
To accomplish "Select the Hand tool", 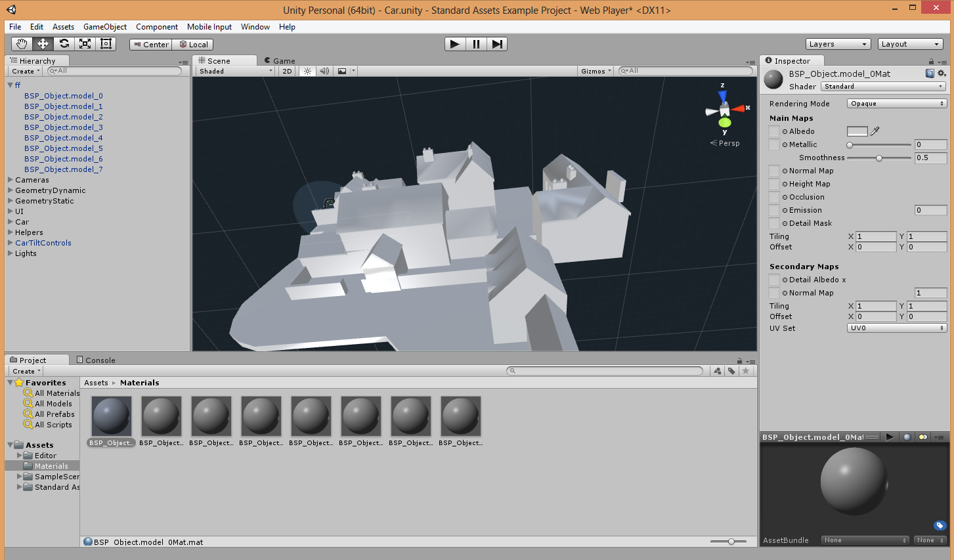I will point(22,44).
